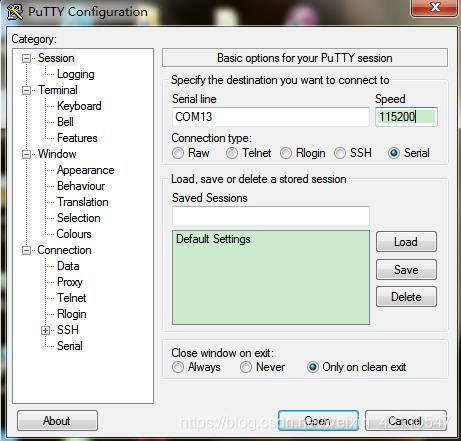Viewport: 461px width, 441px height.
Task: Open the Session category
Action: 56,58
